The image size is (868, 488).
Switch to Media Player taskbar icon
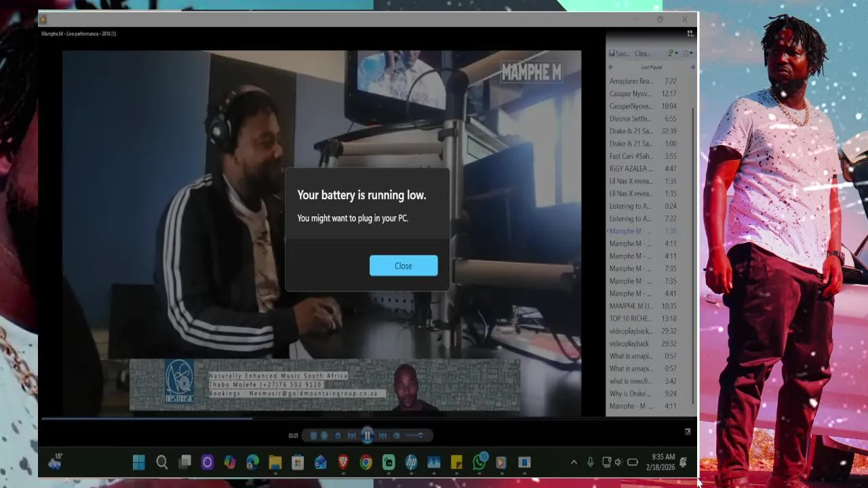coord(501,462)
